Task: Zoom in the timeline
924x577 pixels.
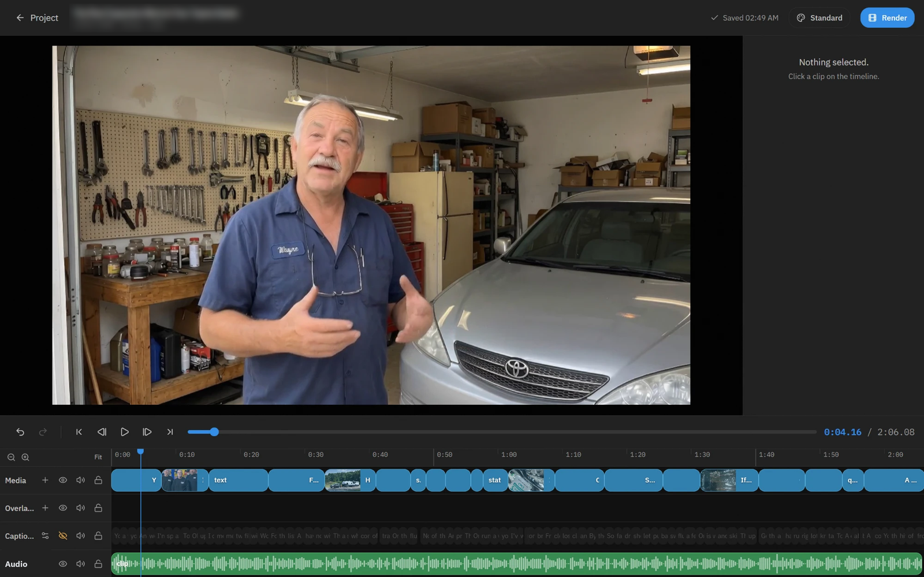Action: tap(25, 457)
